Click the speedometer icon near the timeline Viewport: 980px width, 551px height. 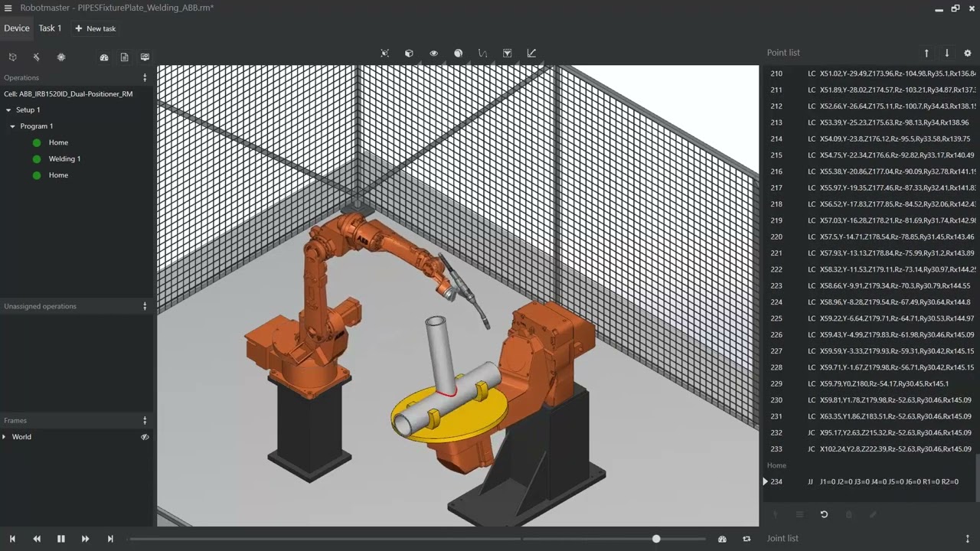722,539
